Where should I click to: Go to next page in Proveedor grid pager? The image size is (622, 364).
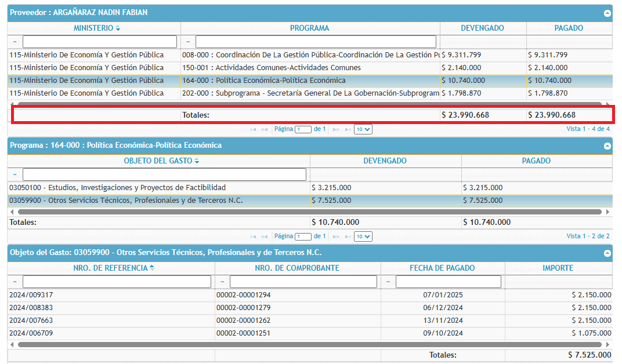336,130
